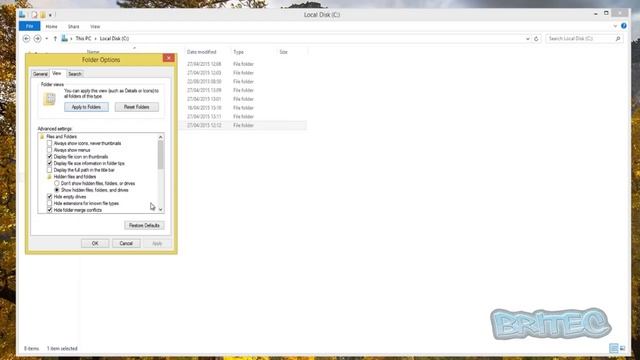The width and height of the screenshot is (640, 360).
Task: Sort by Type column header
Action: pyautogui.click(x=238, y=52)
